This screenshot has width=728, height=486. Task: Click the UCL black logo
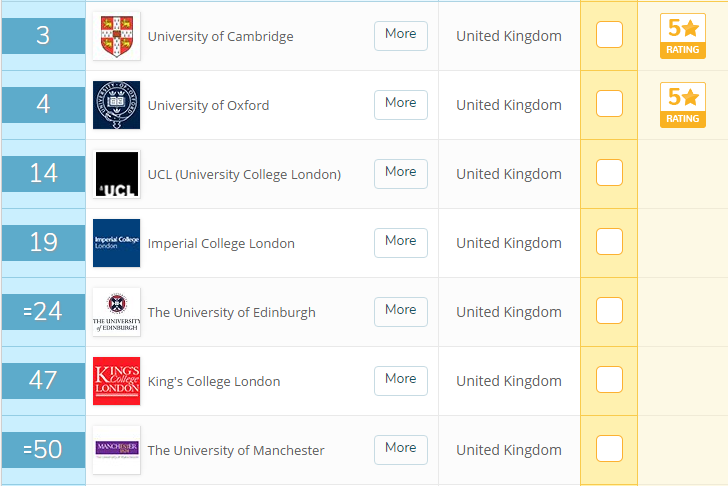pyautogui.click(x=116, y=174)
